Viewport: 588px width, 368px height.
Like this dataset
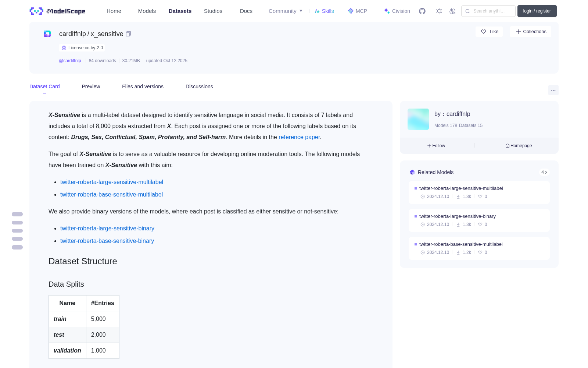(x=489, y=32)
